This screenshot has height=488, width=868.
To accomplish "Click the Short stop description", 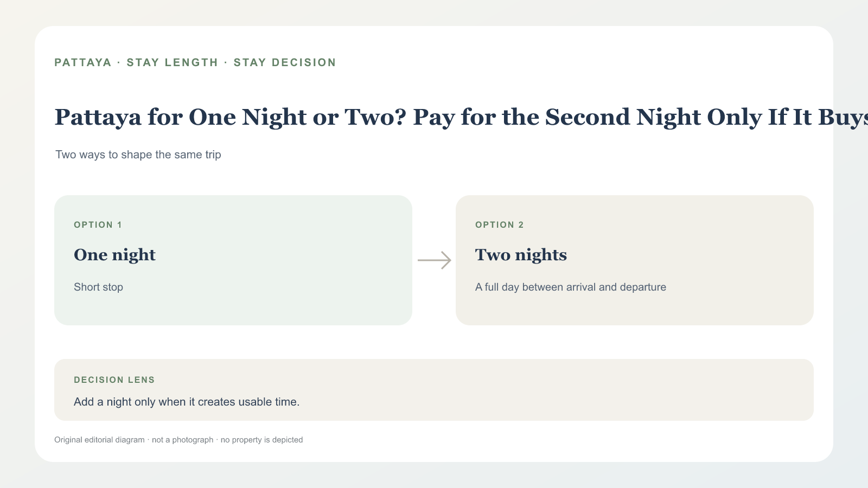I will coord(98,287).
